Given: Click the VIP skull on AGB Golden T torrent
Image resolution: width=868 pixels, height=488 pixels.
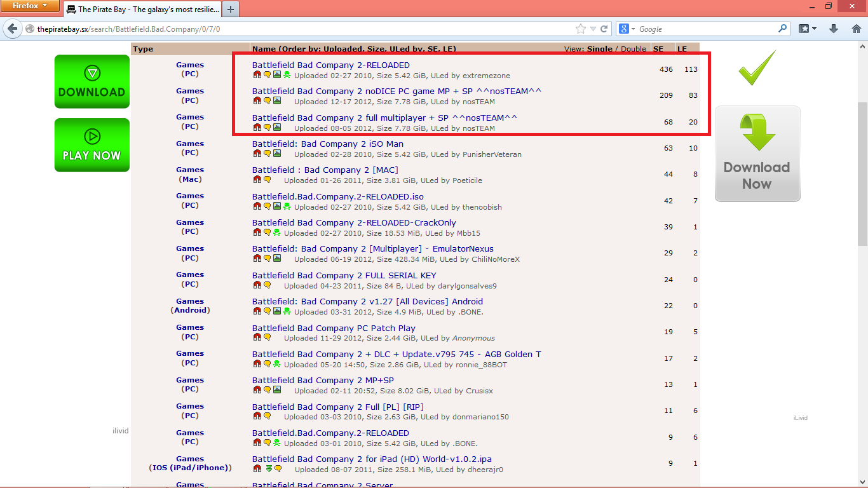Looking at the screenshot, I should point(277,364).
